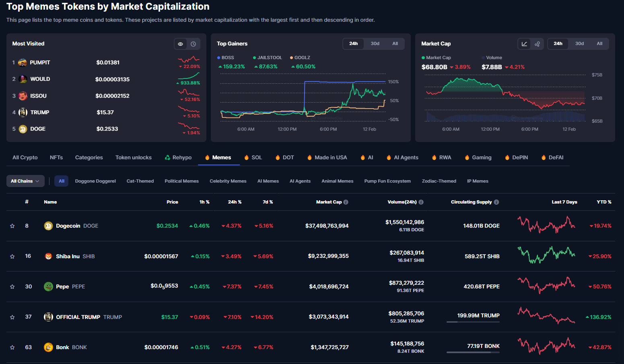Open the Categories tab
Viewport: 624px width, 364px height.
click(x=89, y=158)
